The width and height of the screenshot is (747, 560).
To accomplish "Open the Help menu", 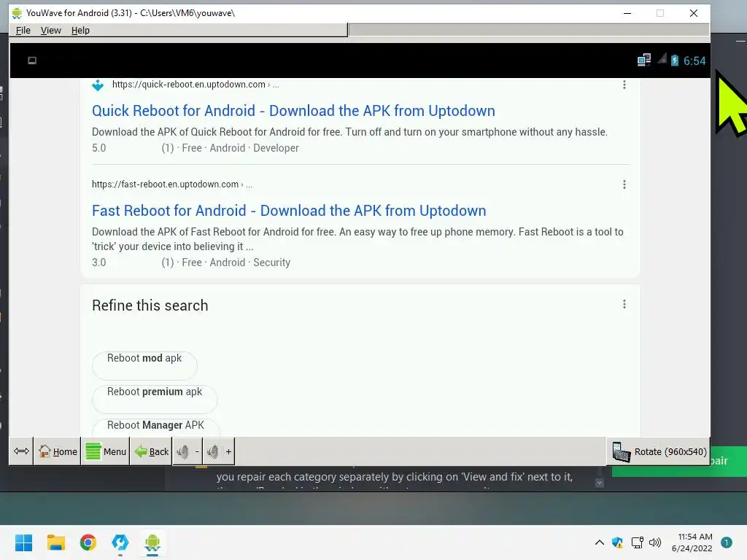I will coord(80,30).
